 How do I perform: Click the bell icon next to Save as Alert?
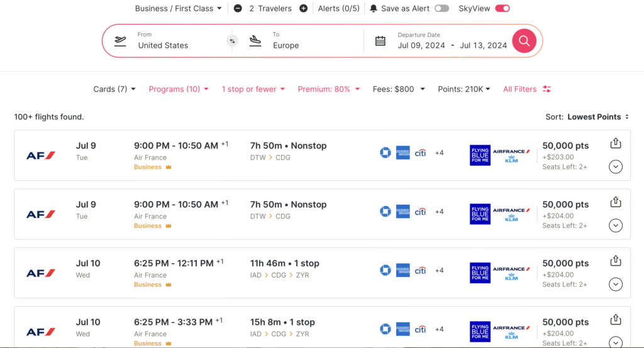(x=374, y=9)
